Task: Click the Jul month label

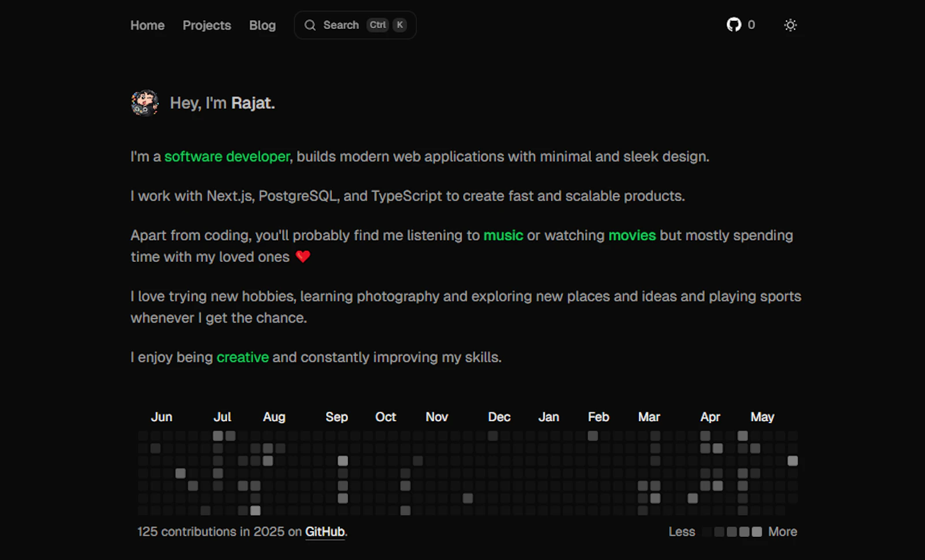Action: point(222,417)
